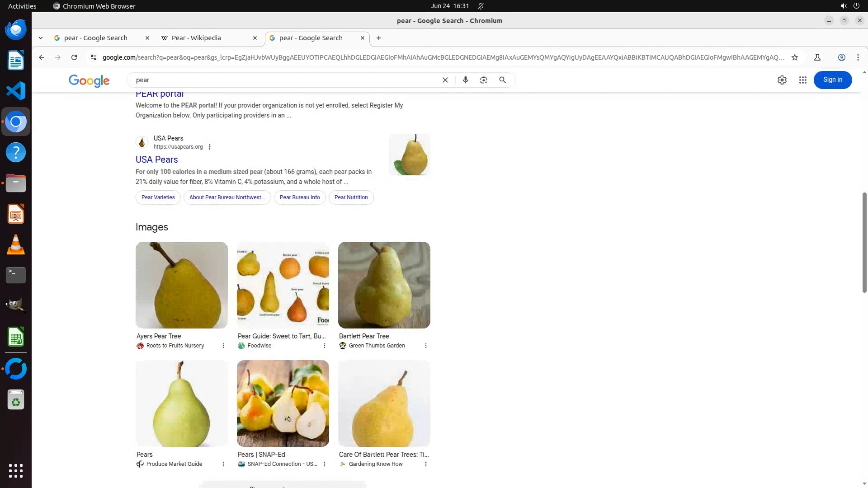This screenshot has width=868, height=488.
Task: Reload the current page
Action: [74, 57]
